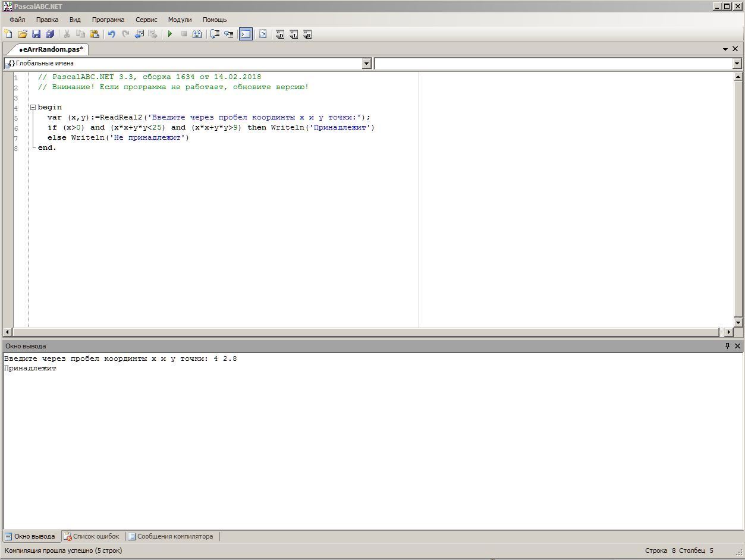Screen dimensions: 745x560
Task: Create a new file from the toolbar
Action: pyautogui.click(x=9, y=34)
